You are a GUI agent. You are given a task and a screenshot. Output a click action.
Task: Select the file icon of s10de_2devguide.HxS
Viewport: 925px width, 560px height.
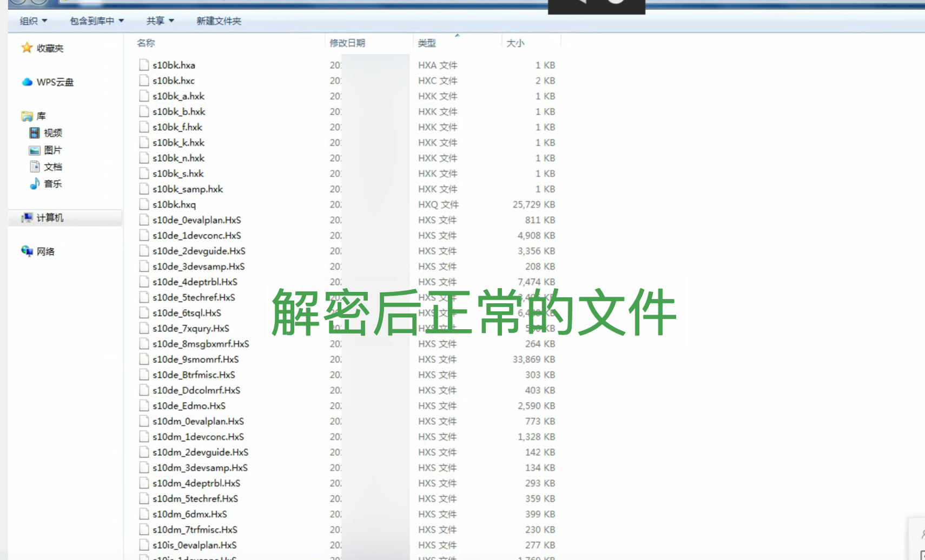tap(144, 251)
